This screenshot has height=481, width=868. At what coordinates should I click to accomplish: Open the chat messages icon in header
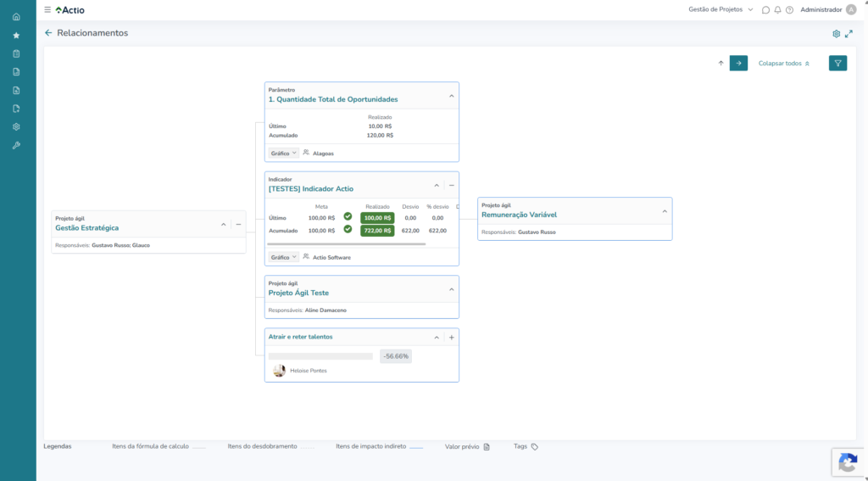pos(765,10)
